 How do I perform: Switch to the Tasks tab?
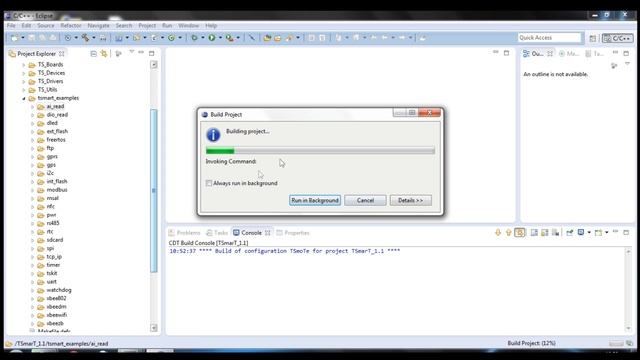[x=217, y=233]
